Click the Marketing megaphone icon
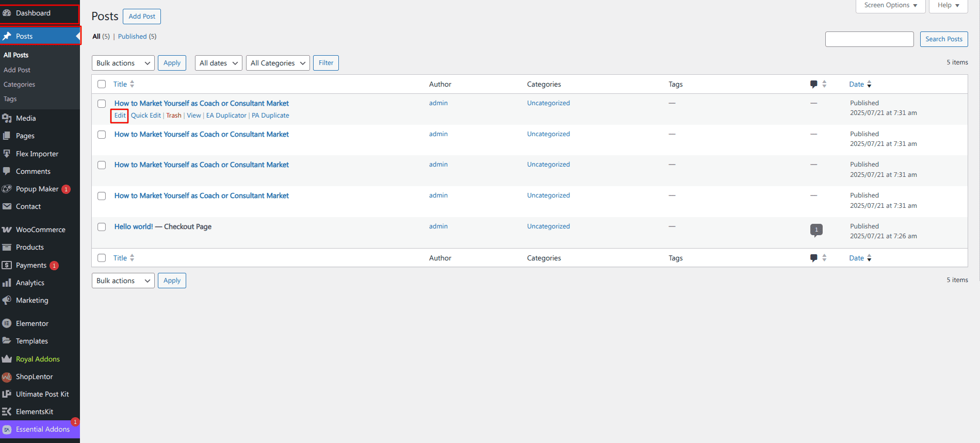The height and width of the screenshot is (443, 980). click(7, 300)
